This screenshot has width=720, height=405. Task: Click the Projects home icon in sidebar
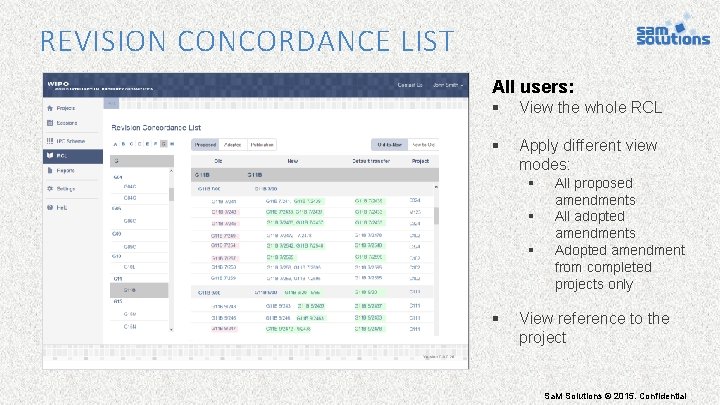click(x=50, y=108)
